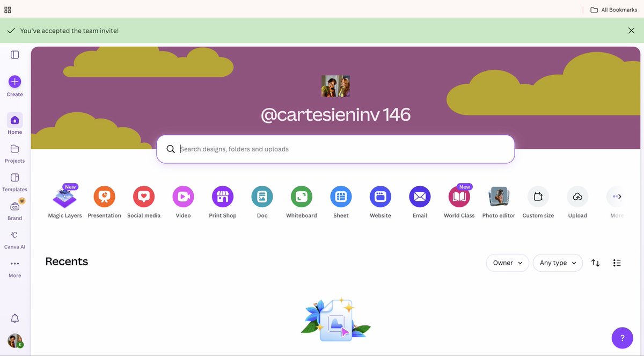Click the Recents heading
The image size is (644, 356).
click(67, 261)
